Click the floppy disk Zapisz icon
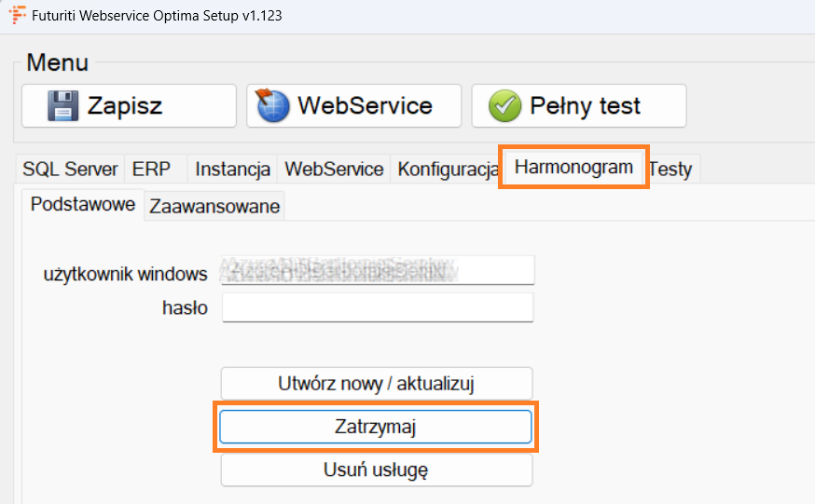The height and width of the screenshot is (504, 815). tap(63, 105)
